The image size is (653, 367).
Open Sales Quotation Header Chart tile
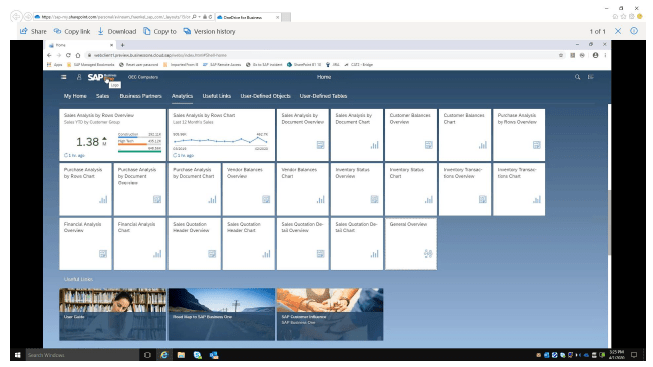point(249,244)
